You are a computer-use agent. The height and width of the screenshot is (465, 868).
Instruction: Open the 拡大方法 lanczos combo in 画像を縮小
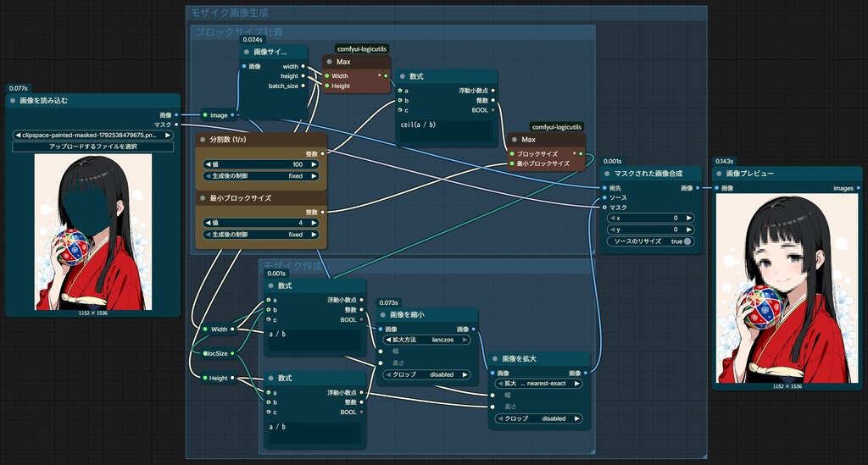click(x=427, y=340)
